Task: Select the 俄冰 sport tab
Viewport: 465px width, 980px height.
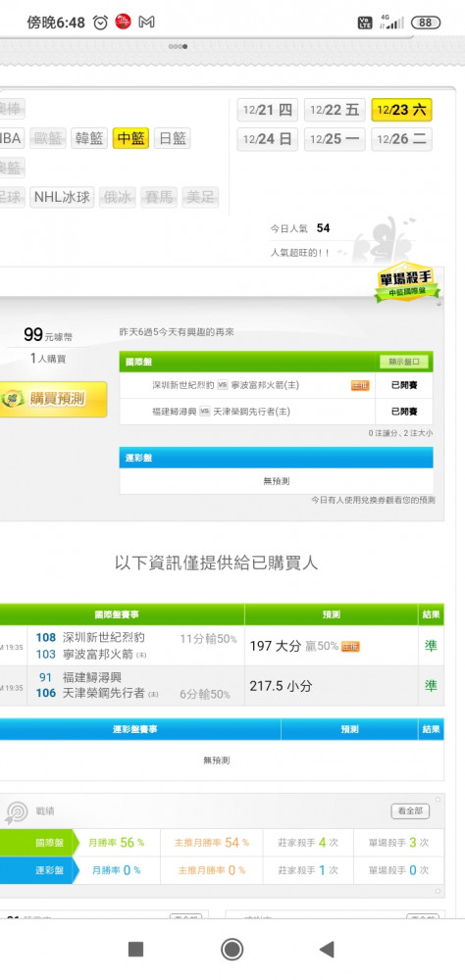Action: [117, 198]
